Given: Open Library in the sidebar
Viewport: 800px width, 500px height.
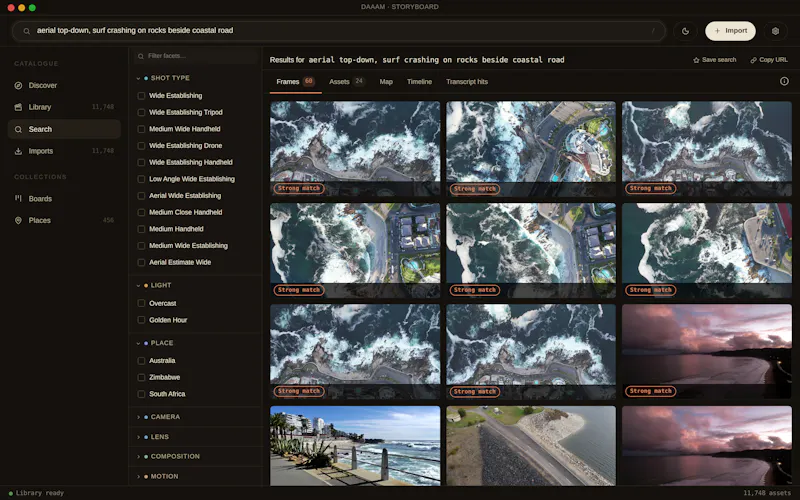Looking at the screenshot, I should (x=64, y=107).
